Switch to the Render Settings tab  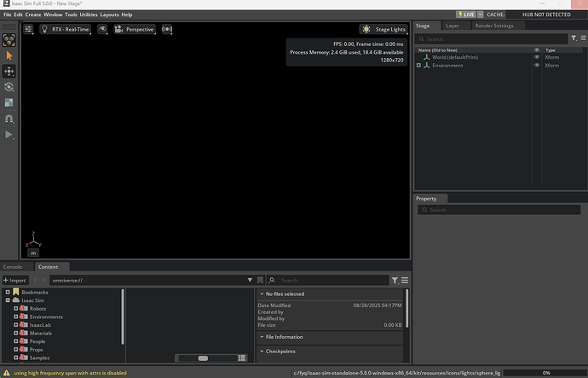(494, 26)
